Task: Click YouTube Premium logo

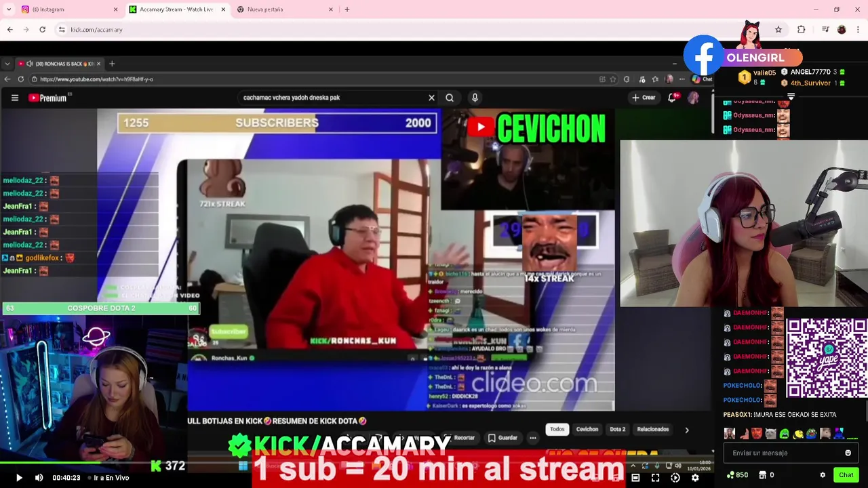Action: pyautogui.click(x=47, y=98)
